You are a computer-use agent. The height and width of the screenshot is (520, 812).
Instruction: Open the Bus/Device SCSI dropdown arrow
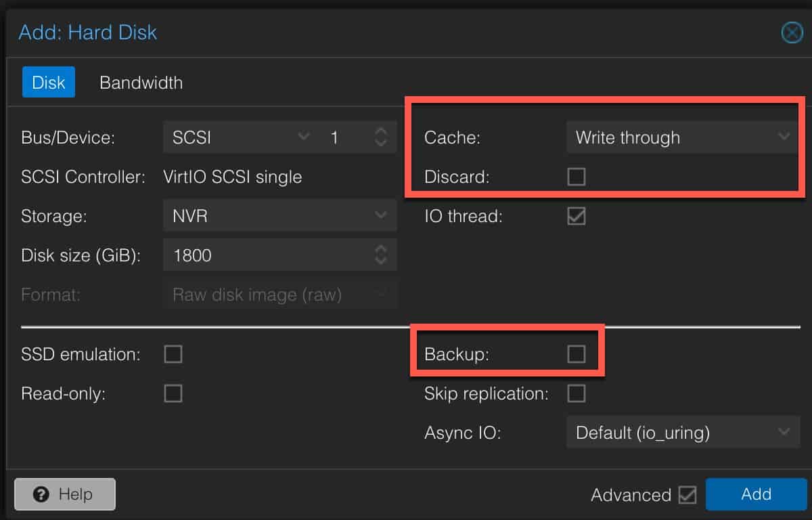(x=302, y=137)
